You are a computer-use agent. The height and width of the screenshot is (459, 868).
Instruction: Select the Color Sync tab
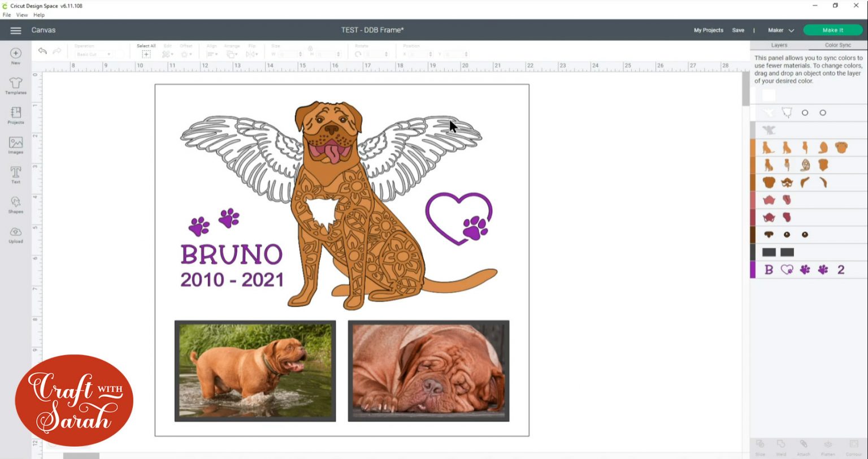838,45
